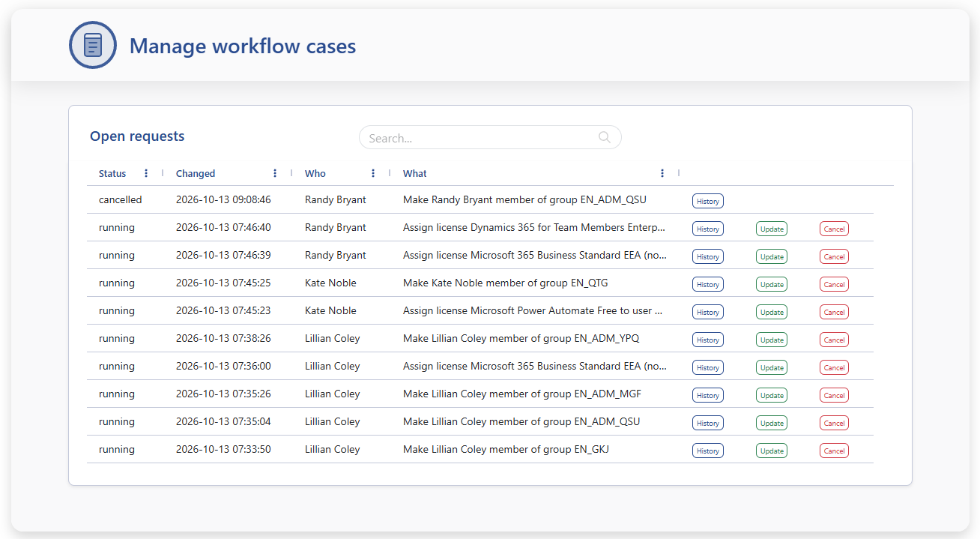This screenshot has height=539, width=980.
Task: Update the Power Automate Free license request
Action: point(772,312)
